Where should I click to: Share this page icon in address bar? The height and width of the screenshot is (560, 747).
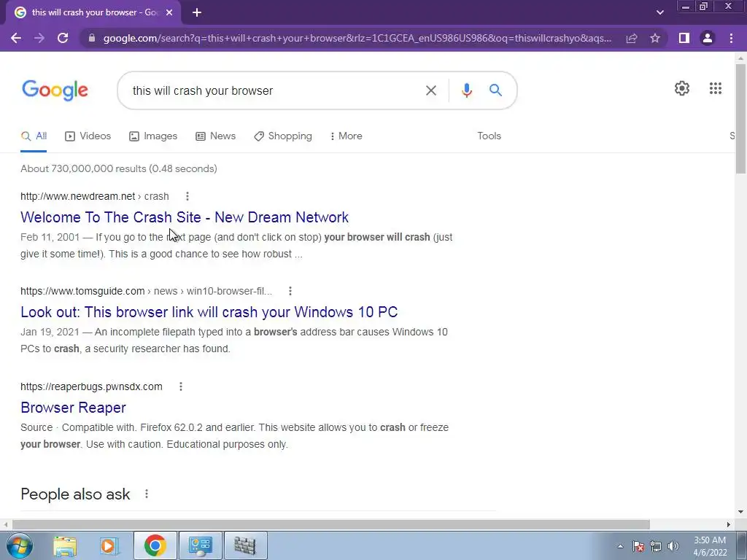pos(632,38)
